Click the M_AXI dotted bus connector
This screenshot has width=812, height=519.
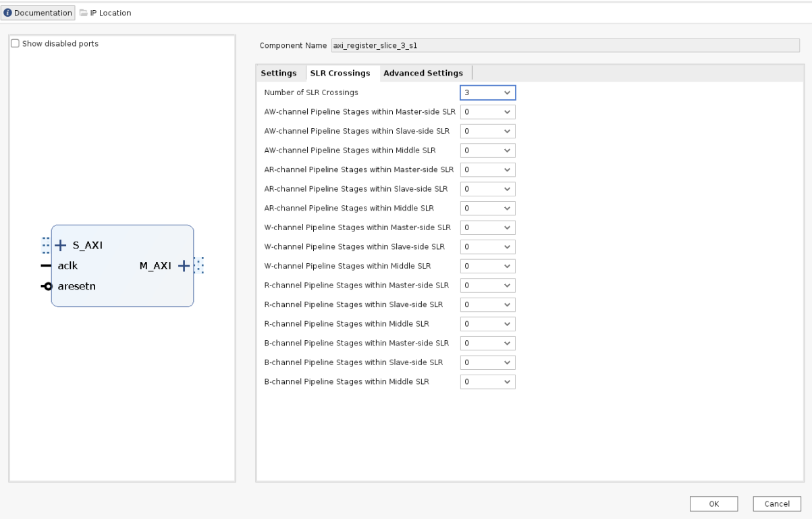click(198, 266)
